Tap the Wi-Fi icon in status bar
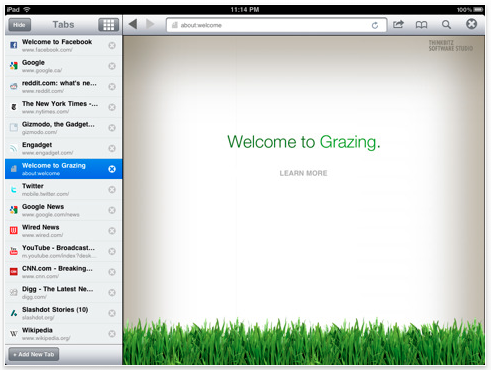 click(x=27, y=10)
